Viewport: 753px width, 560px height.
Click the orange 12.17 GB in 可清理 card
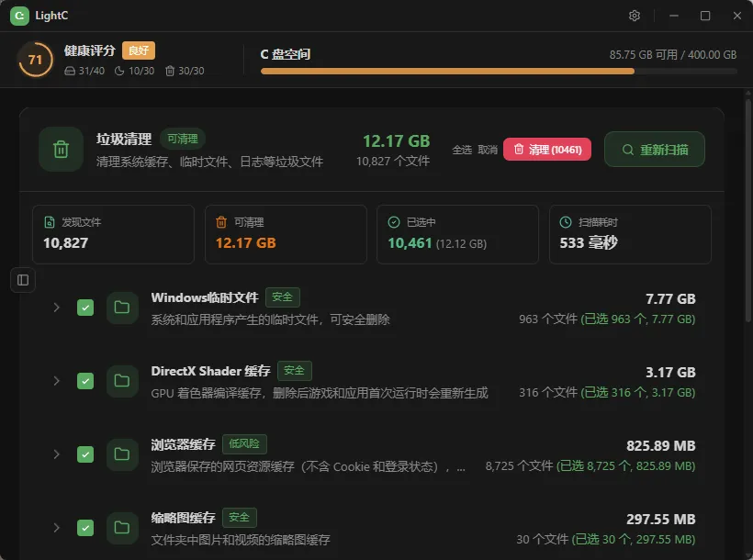[x=246, y=243]
